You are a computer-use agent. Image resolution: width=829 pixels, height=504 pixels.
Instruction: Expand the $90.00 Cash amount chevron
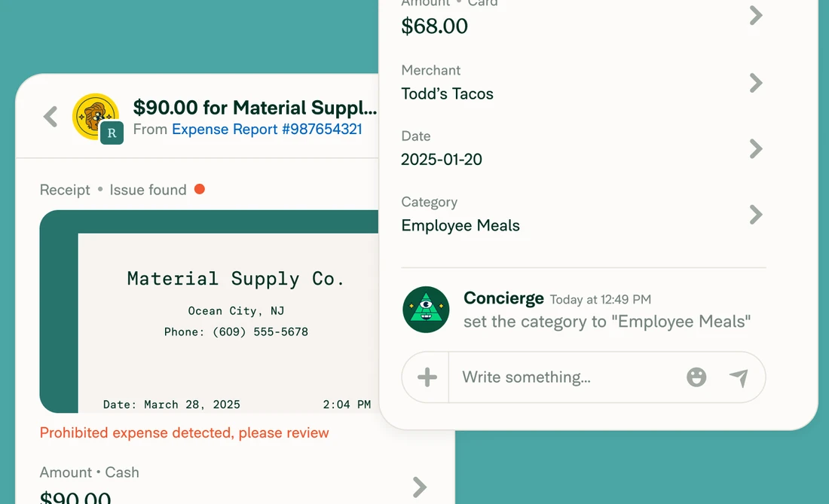[x=419, y=487]
